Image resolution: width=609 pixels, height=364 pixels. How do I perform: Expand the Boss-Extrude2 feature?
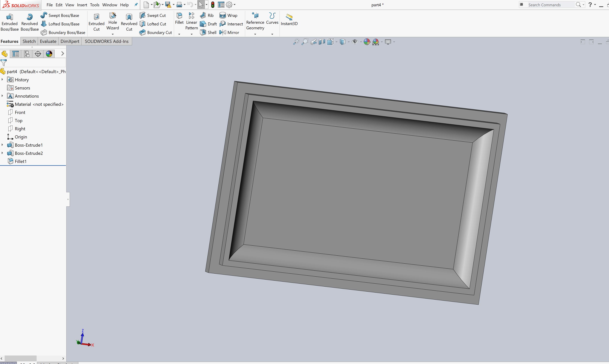pyautogui.click(x=2, y=153)
